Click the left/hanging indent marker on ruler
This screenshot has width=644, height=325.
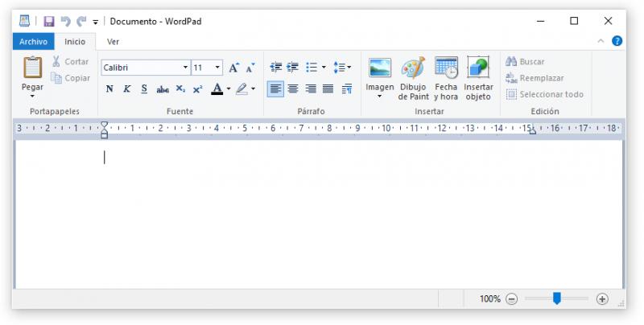pyautogui.click(x=105, y=133)
